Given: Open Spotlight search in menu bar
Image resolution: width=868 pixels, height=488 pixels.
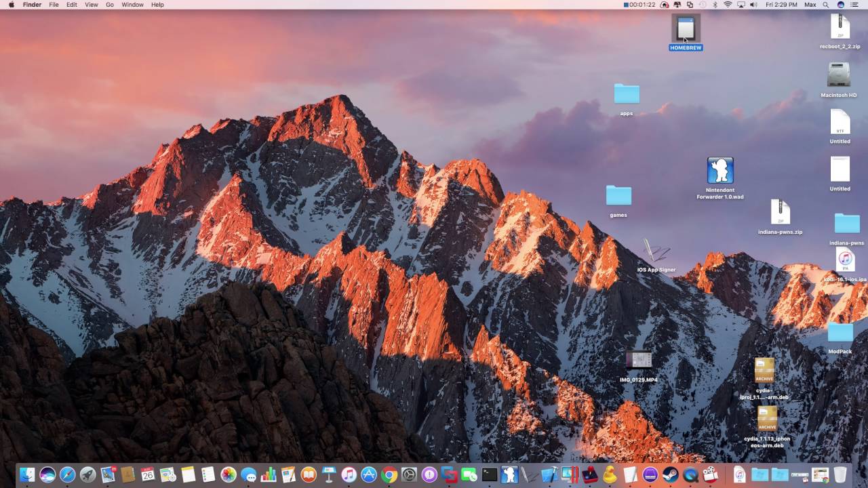Looking at the screenshot, I should tap(826, 5).
